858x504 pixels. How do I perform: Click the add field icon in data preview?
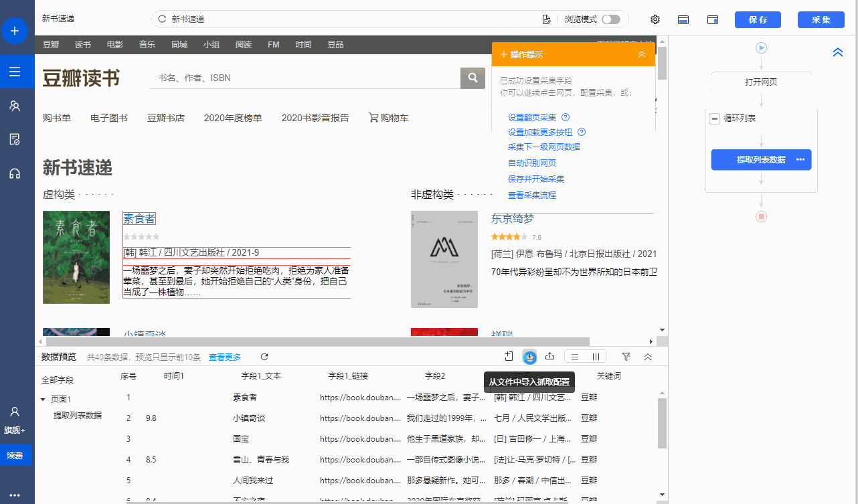pyautogui.click(x=509, y=357)
